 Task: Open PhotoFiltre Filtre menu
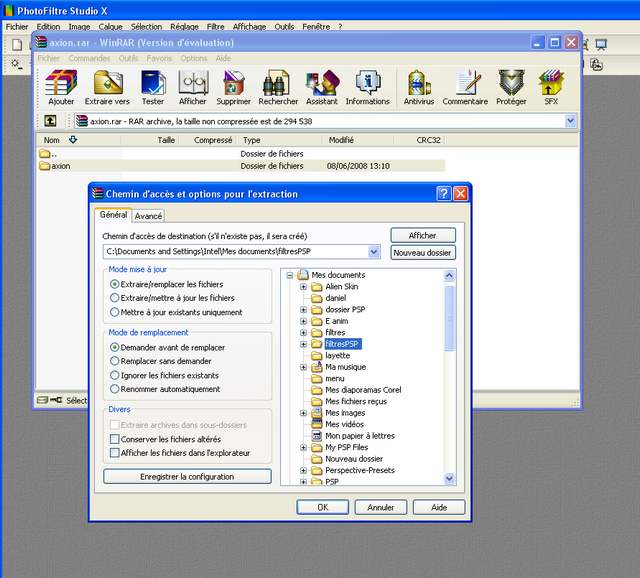(x=215, y=27)
